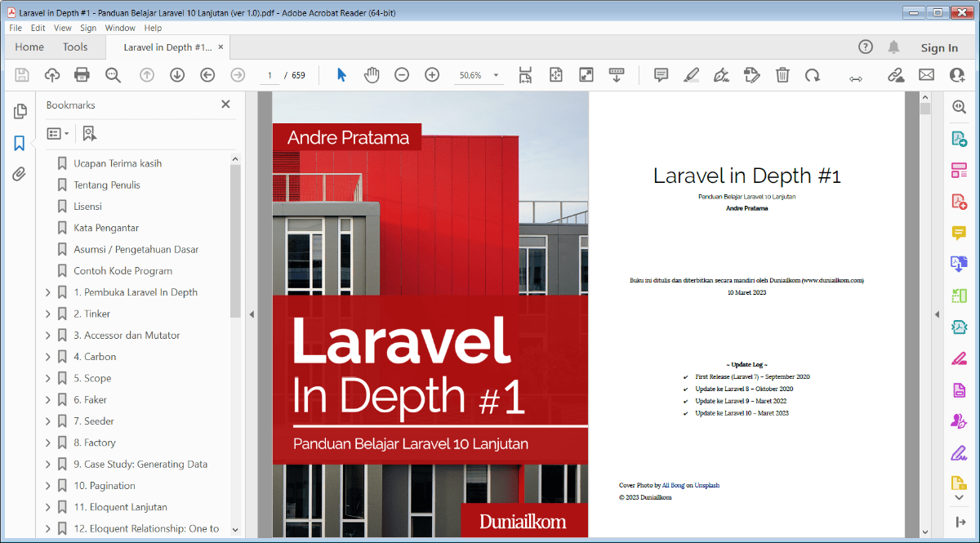The width and height of the screenshot is (980, 543).
Task: Open the Find text magnifier tool
Action: (113, 75)
